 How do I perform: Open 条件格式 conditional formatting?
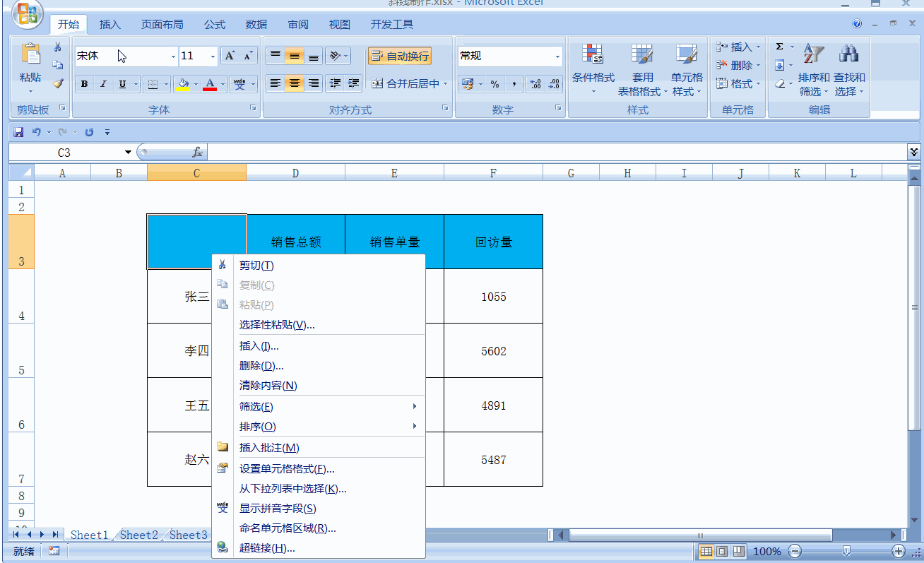tap(593, 69)
